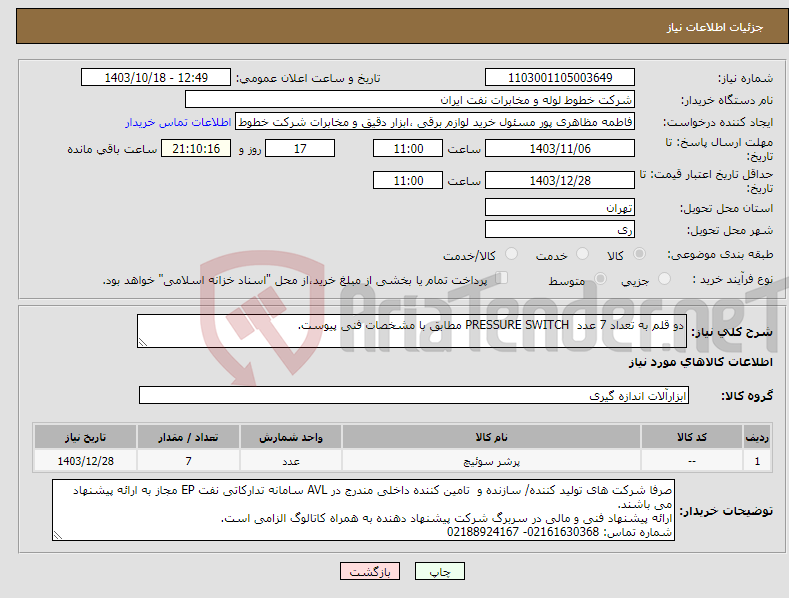Screen dimensions: 789x598
Task: Click price validity time 11:00 field
Action: pyautogui.click(x=408, y=180)
